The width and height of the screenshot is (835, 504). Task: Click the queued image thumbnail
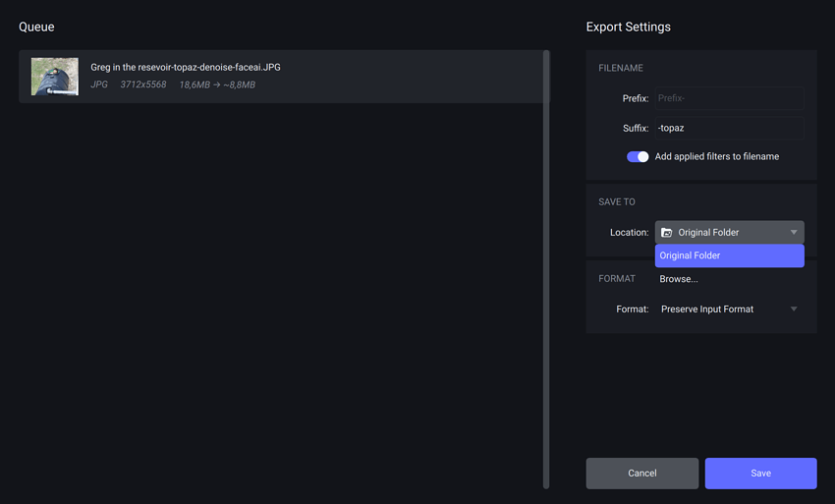pyautogui.click(x=54, y=77)
